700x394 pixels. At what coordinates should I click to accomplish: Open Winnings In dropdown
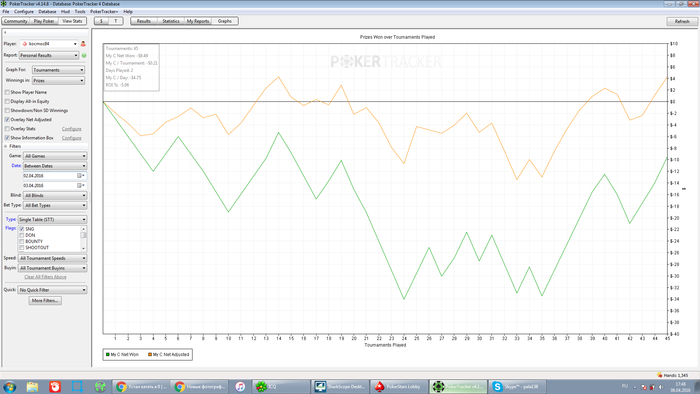pos(58,81)
